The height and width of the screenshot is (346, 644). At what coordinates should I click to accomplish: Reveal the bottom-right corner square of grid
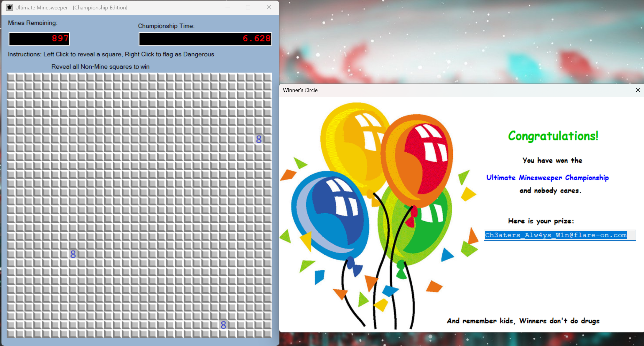click(267, 334)
